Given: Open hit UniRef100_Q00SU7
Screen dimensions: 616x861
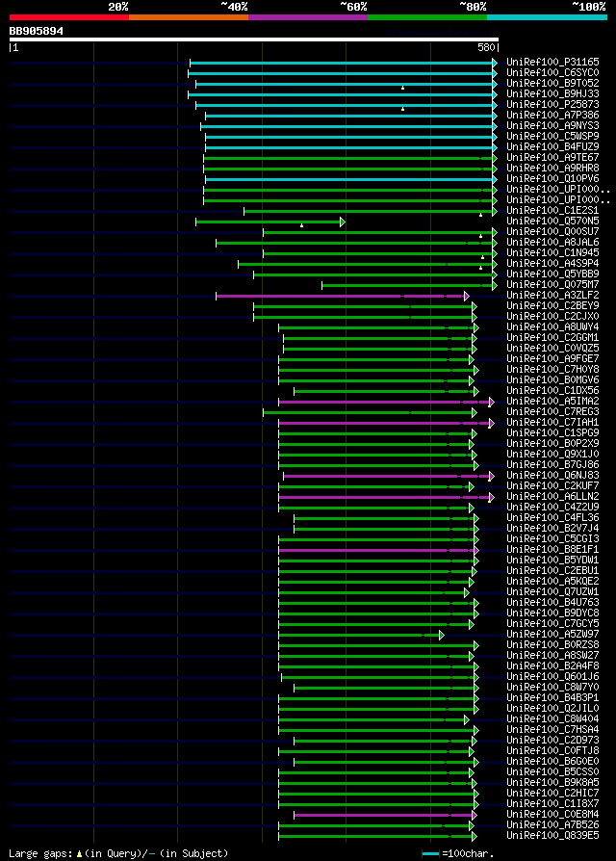Looking at the screenshot, I should click(x=552, y=232).
